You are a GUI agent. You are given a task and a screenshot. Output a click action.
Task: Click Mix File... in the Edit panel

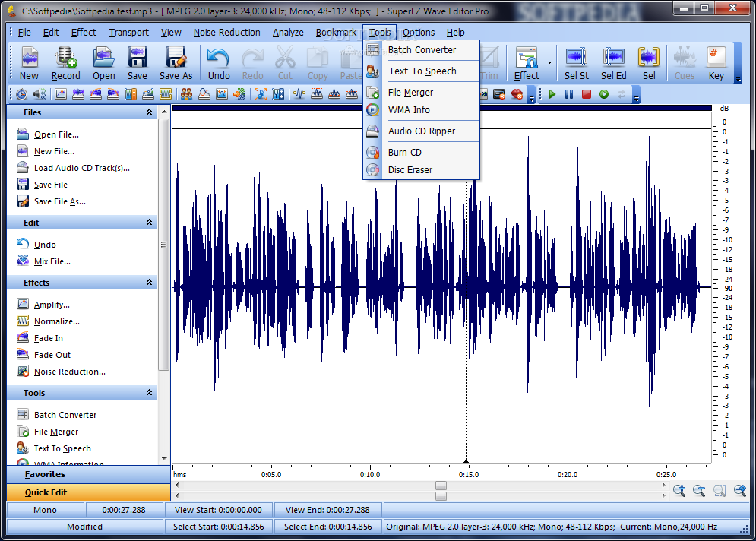[52, 261]
